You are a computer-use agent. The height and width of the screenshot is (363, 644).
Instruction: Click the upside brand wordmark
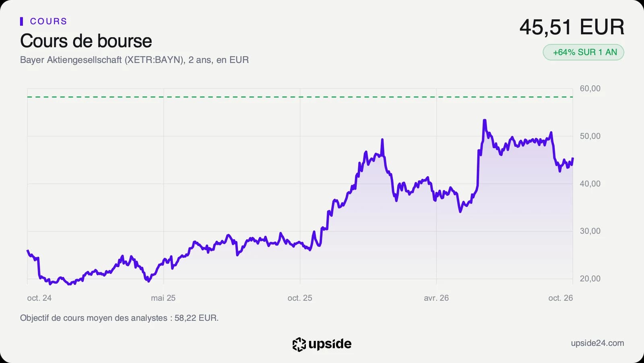click(330, 344)
